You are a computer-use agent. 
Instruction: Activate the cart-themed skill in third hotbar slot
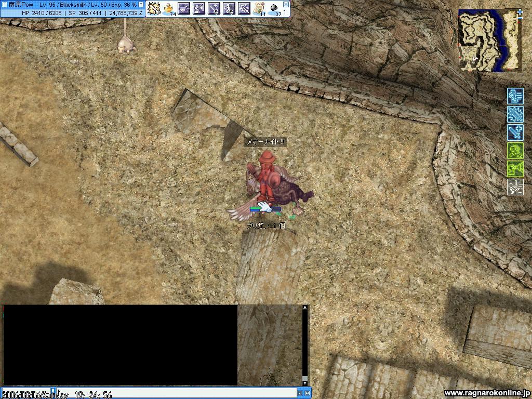[184, 8]
